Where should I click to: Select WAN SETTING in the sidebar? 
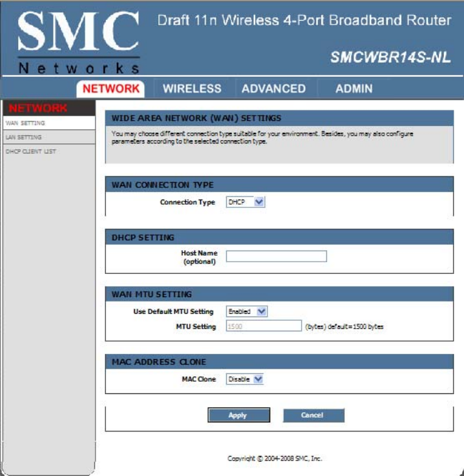49,123
